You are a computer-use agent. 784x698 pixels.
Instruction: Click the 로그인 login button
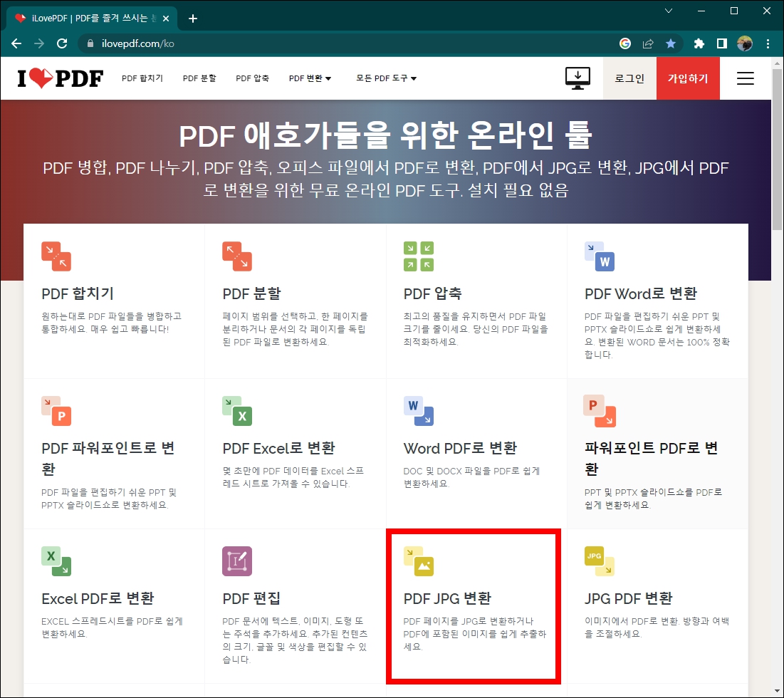629,78
